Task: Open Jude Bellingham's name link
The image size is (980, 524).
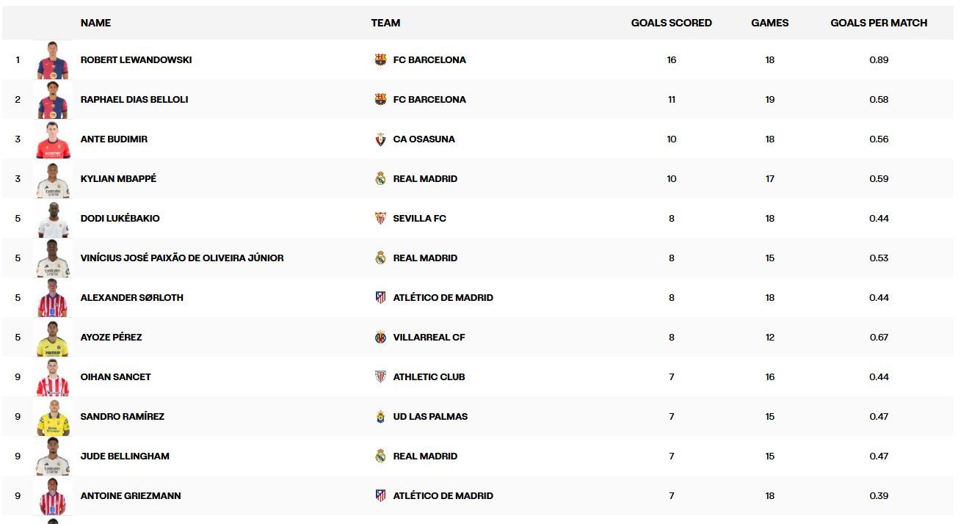Action: tap(125, 456)
